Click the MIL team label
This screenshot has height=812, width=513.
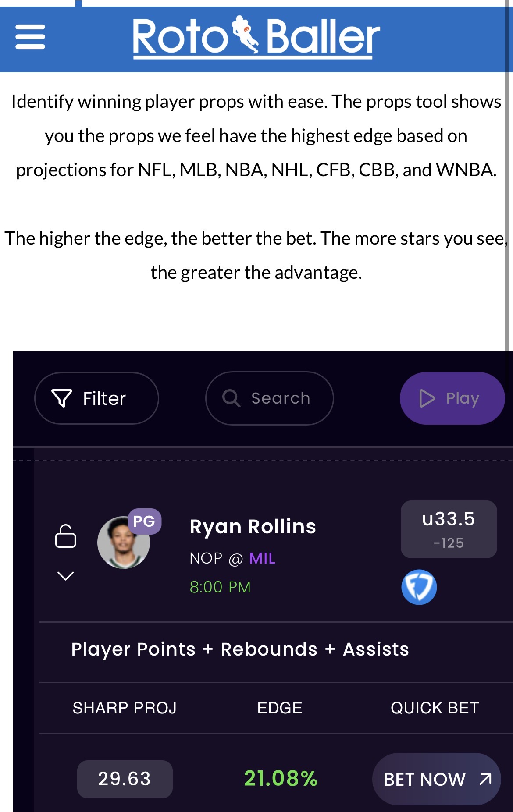click(262, 558)
